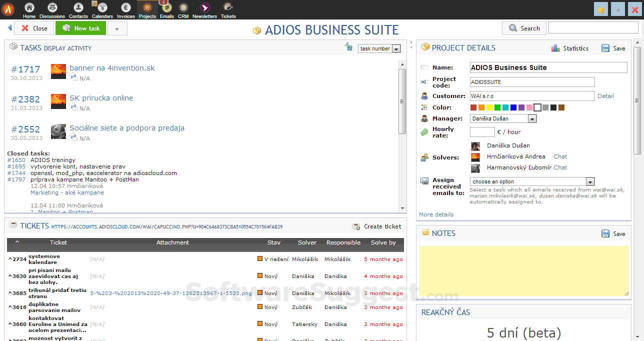644x341 pixels.
Task: Click avatar of task #1717
Action: tap(58, 71)
